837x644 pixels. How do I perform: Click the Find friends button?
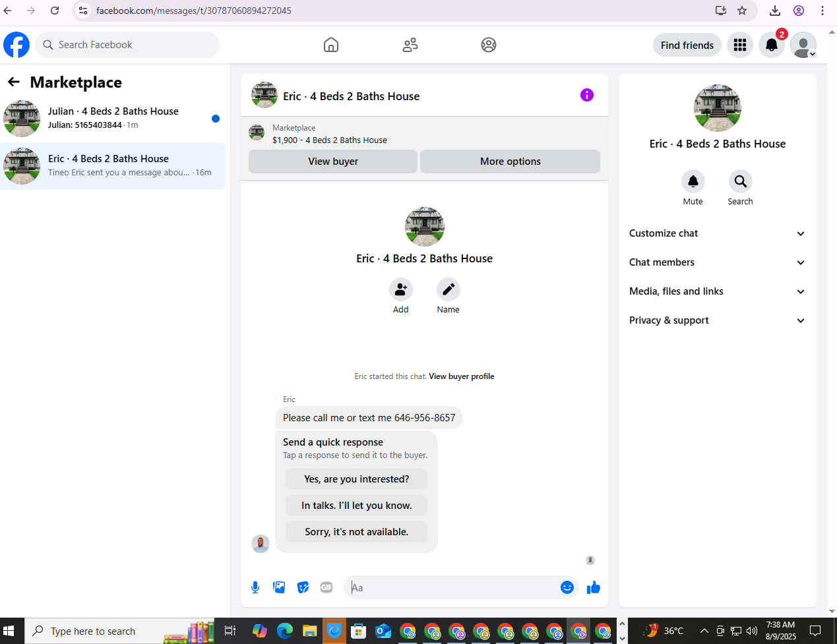tap(687, 45)
